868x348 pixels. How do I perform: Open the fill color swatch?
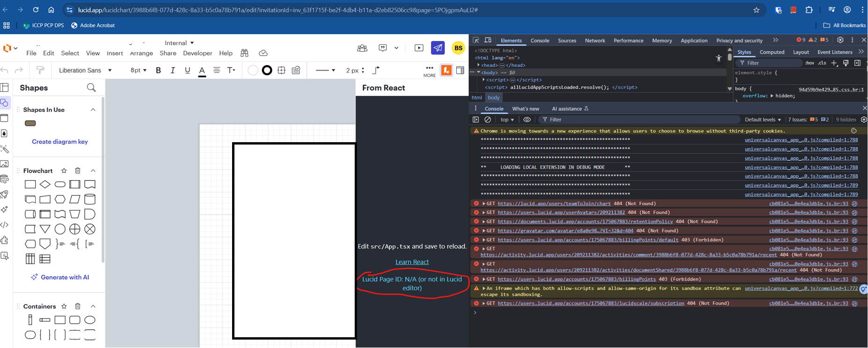coord(253,70)
